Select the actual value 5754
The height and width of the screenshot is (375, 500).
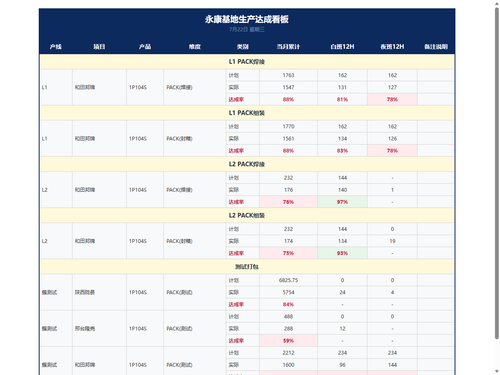(288, 292)
